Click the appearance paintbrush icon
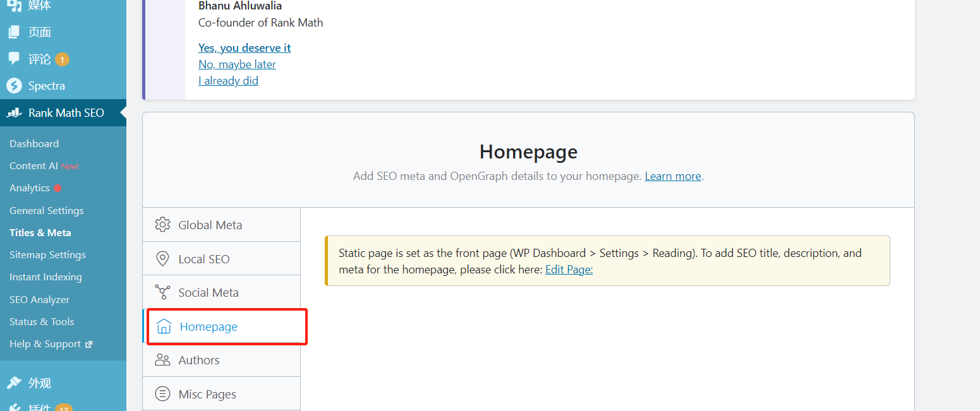The height and width of the screenshot is (411, 980). pyautogui.click(x=14, y=383)
